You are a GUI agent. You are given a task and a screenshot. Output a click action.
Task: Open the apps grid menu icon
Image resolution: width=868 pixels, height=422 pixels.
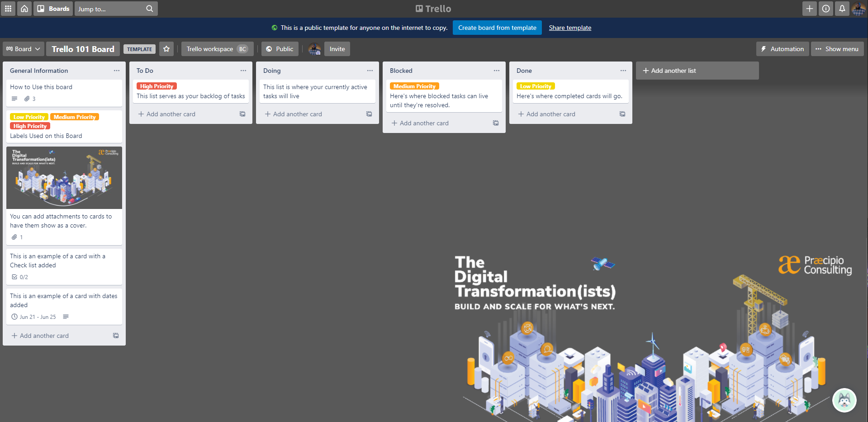point(8,9)
